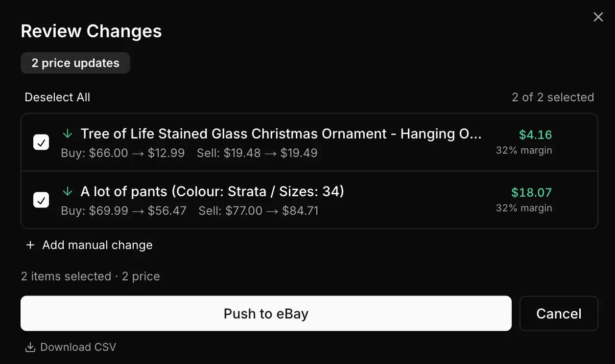
Task: Click the new sell price $84.71 for pants
Action: [x=301, y=210]
